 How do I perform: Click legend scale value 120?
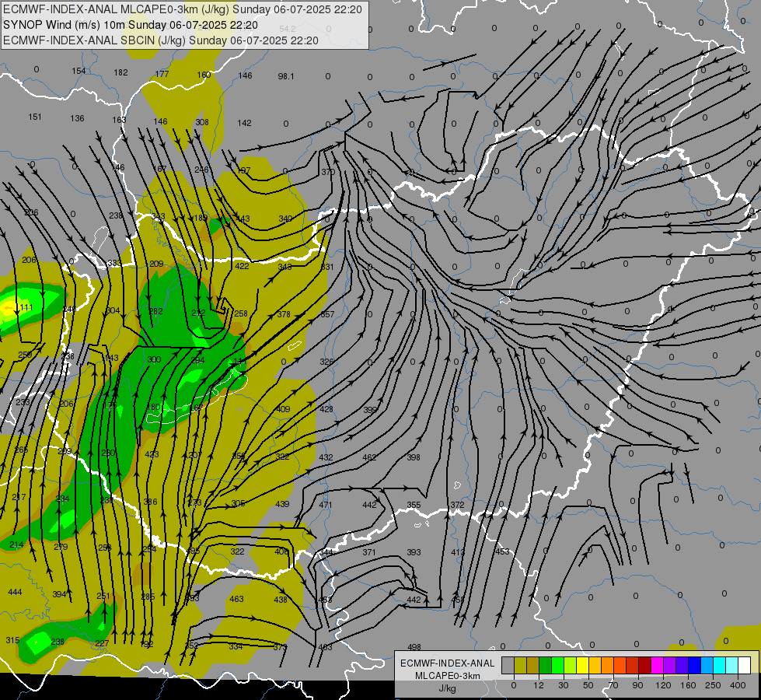pyautogui.click(x=663, y=685)
